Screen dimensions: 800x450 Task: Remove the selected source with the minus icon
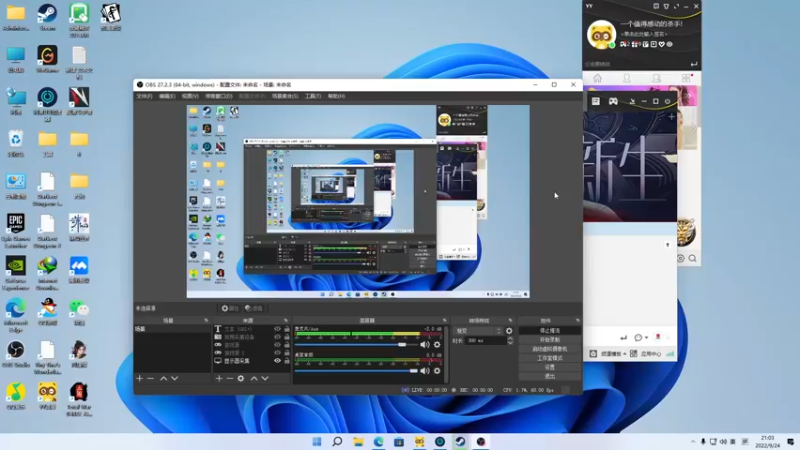click(x=230, y=379)
